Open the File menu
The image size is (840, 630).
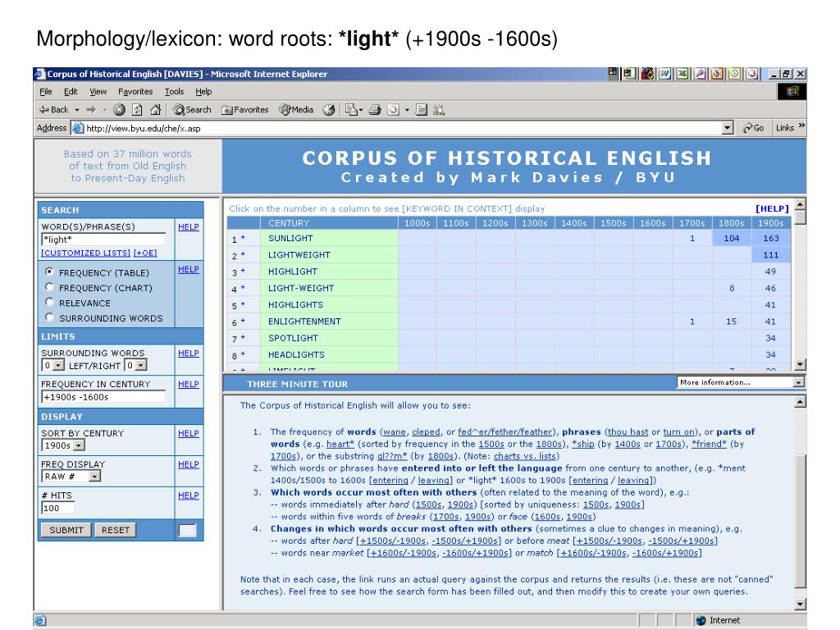[x=46, y=92]
